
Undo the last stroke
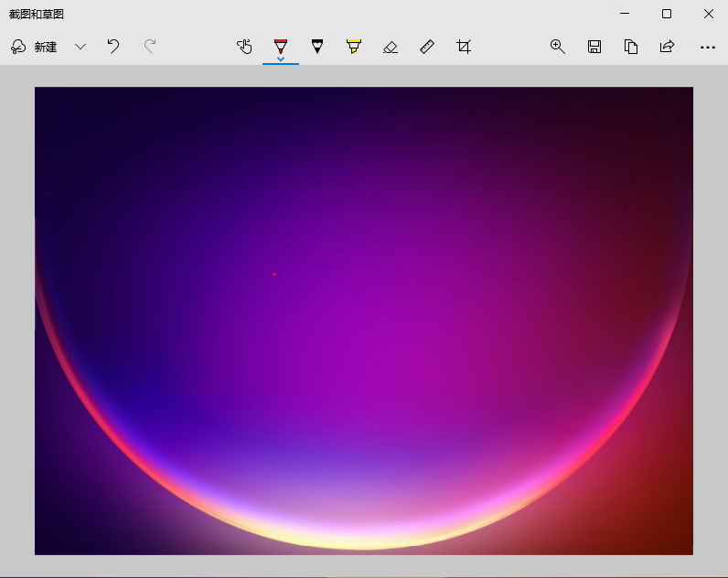click(113, 47)
